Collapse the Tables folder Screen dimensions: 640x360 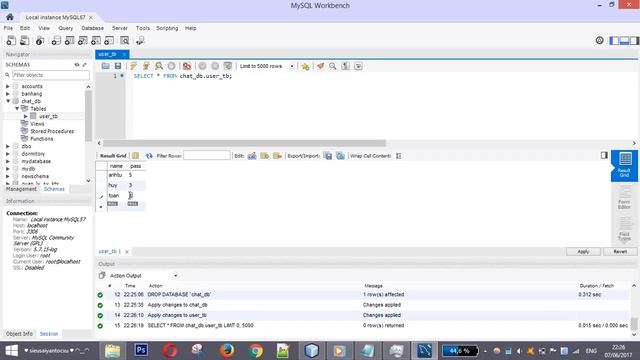(17, 109)
